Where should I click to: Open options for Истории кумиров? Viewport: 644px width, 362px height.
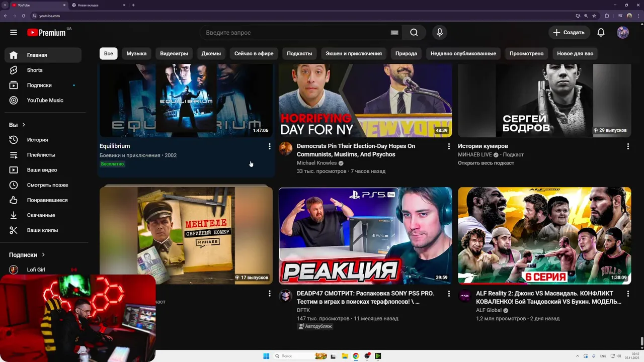click(x=628, y=146)
